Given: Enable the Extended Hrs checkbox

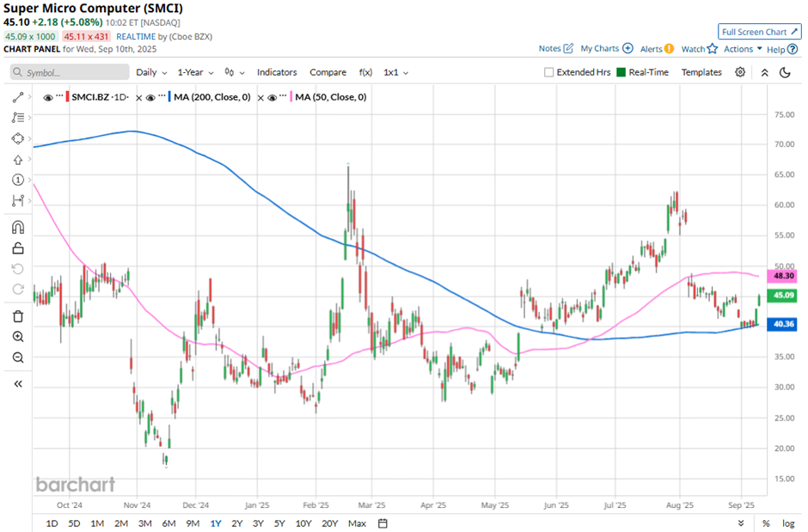Looking at the screenshot, I should pyautogui.click(x=548, y=72).
